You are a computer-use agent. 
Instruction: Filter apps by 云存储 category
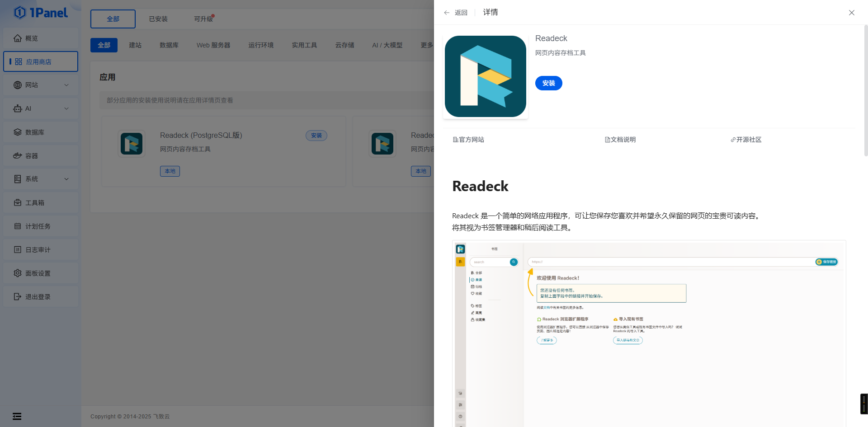[x=344, y=45]
